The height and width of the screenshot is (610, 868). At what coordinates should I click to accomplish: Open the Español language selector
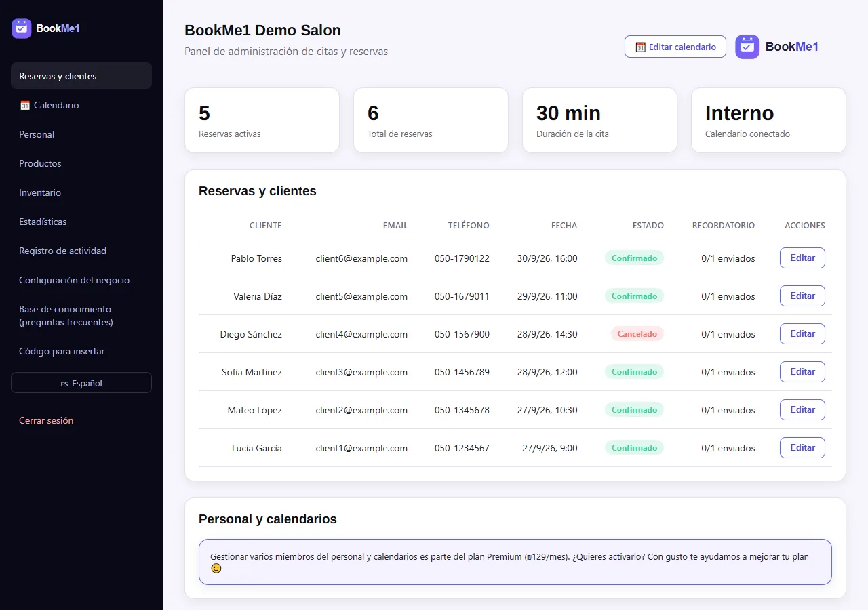[x=81, y=383]
